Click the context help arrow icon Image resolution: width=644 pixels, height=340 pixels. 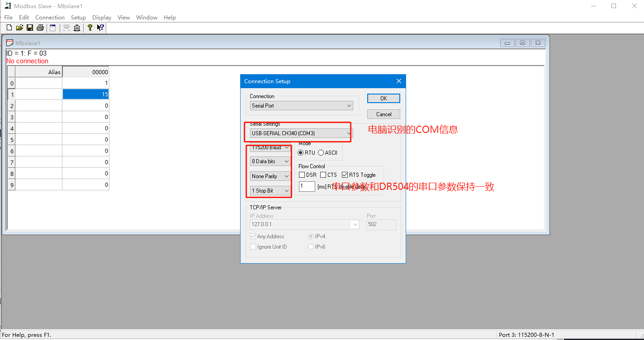pyautogui.click(x=100, y=28)
